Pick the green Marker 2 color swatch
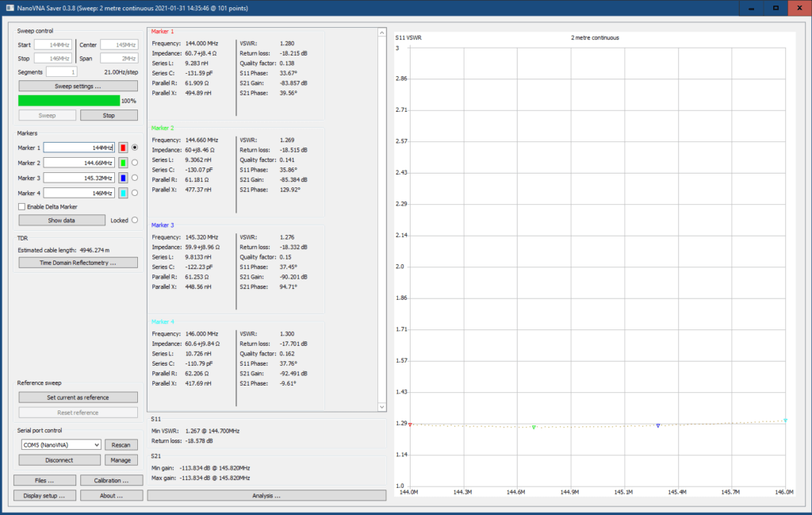812x515 pixels. pyautogui.click(x=123, y=163)
